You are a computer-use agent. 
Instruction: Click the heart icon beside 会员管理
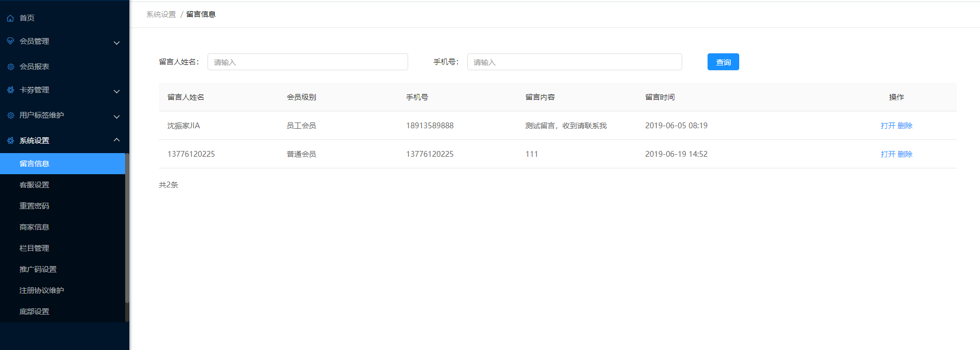11,41
